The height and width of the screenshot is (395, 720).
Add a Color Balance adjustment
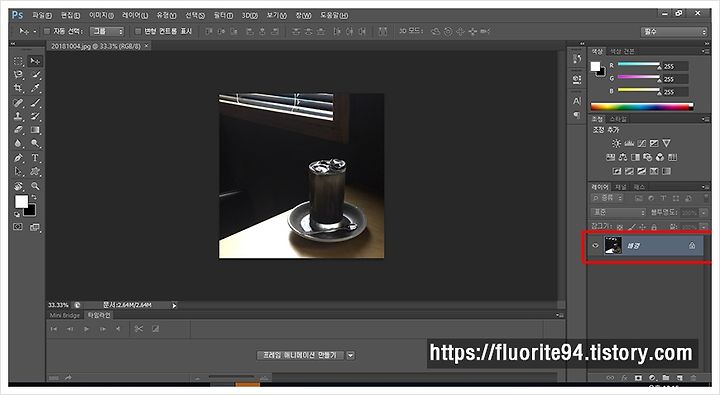623,157
